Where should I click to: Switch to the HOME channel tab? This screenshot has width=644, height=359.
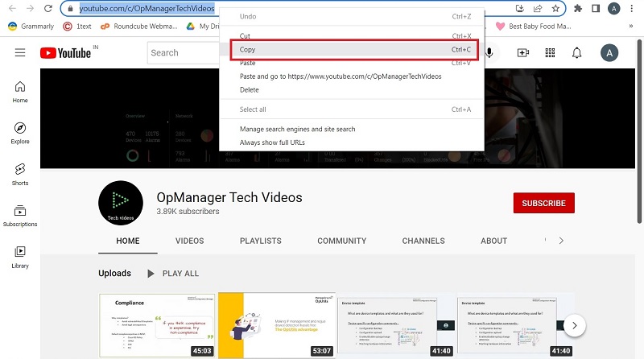128,241
